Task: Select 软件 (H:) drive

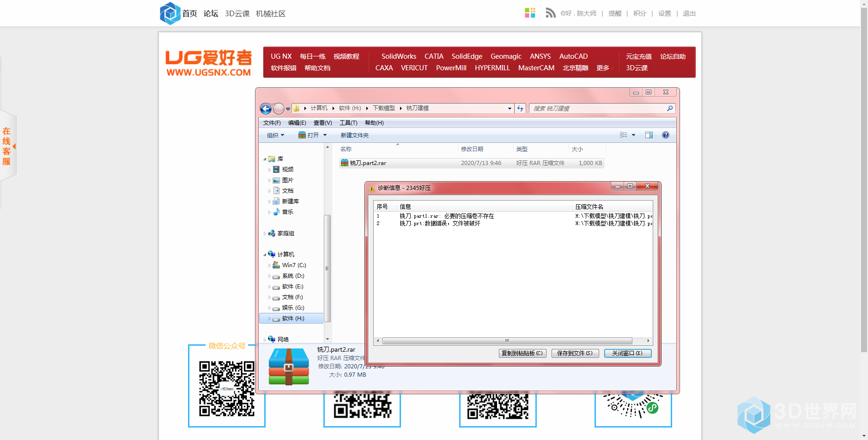Action: [x=291, y=318]
